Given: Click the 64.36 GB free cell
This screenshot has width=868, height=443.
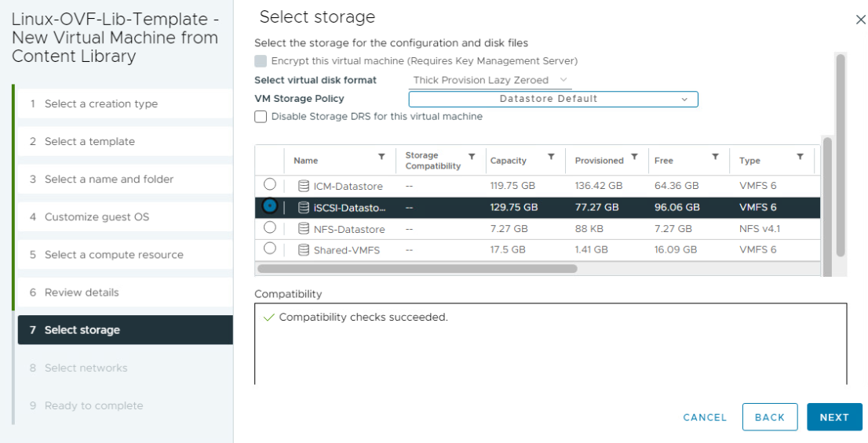Looking at the screenshot, I should [x=676, y=186].
